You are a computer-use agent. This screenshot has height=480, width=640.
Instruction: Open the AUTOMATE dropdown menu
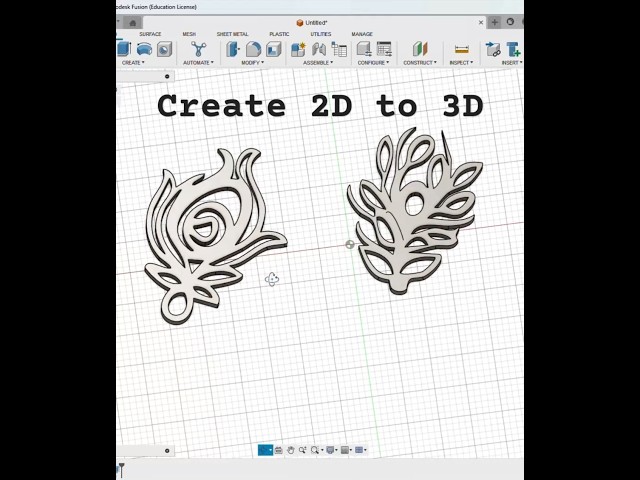pos(198,63)
